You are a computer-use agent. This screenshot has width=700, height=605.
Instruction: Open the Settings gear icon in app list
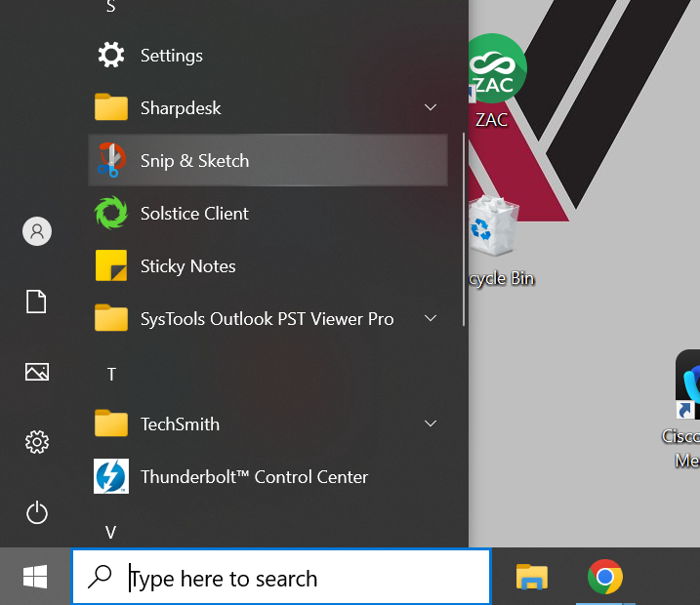(x=110, y=55)
